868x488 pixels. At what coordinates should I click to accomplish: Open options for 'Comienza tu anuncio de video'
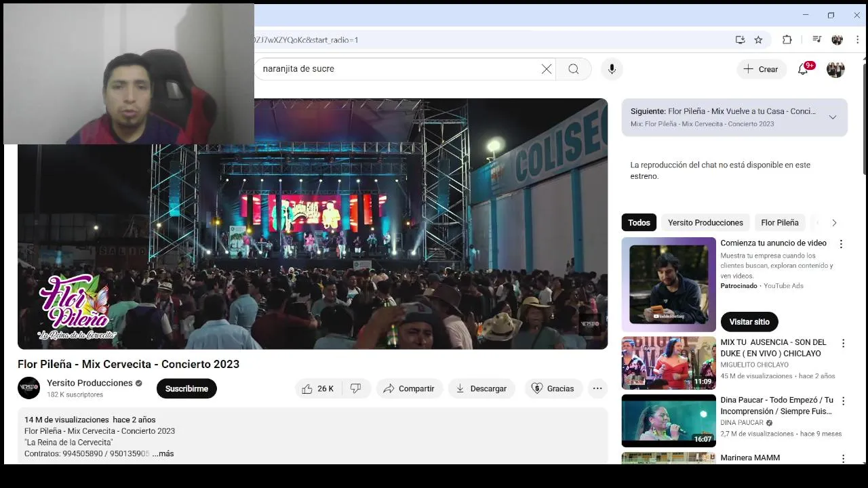(x=841, y=244)
